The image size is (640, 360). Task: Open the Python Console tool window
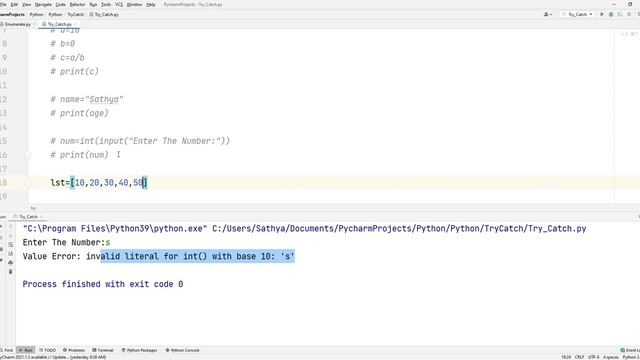182,350
